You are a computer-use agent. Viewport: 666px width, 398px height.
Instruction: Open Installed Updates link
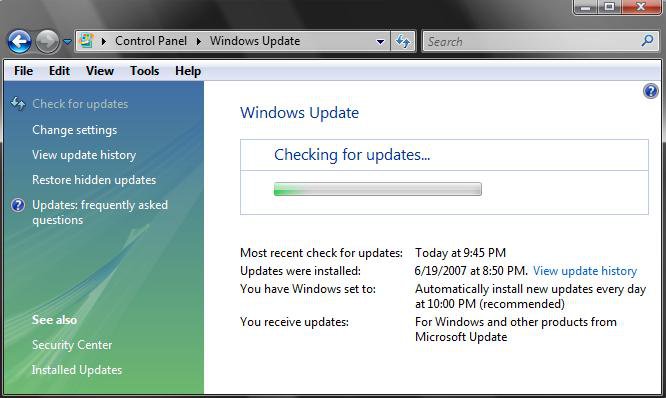point(76,370)
